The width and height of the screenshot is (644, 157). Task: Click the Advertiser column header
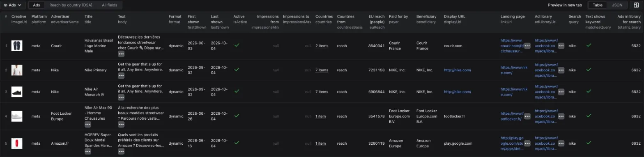[64, 19]
